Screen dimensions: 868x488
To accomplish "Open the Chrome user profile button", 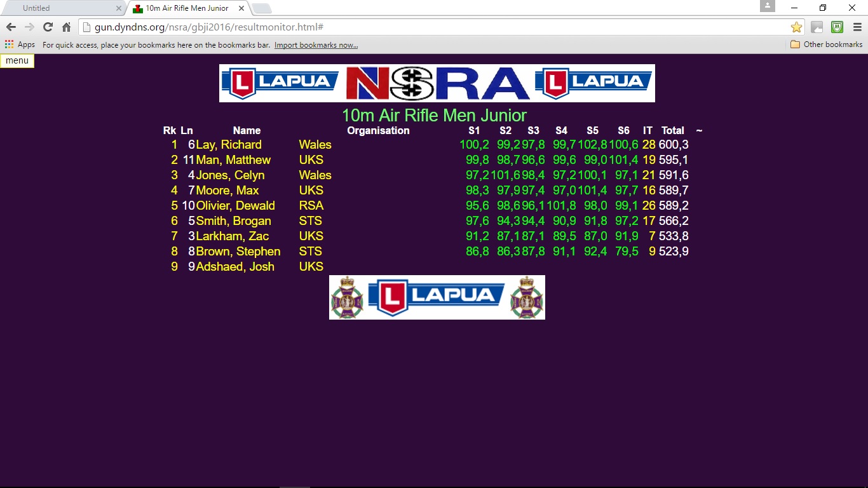I will coord(768,6).
